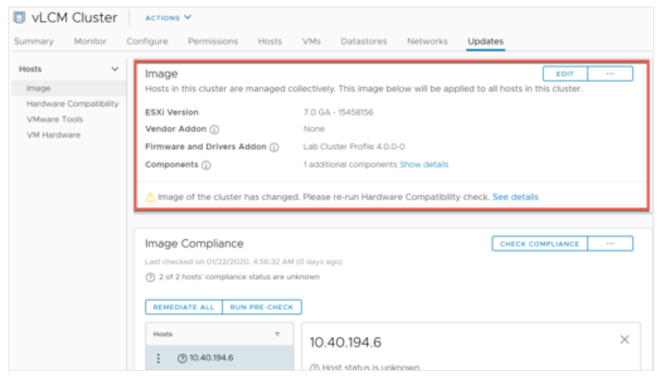Open the ACTIONS dropdown menu
The height and width of the screenshot is (380, 662).
(168, 18)
